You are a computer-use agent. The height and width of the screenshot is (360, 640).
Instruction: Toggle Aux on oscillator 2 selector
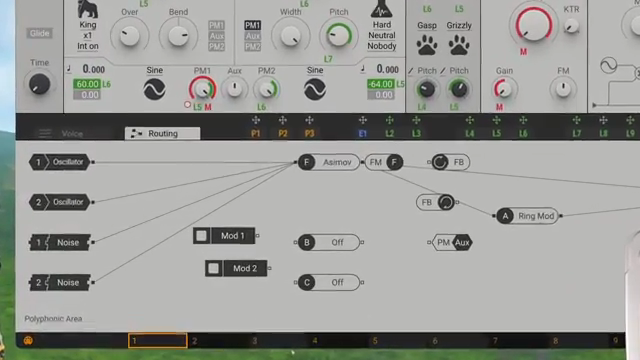[252, 36]
